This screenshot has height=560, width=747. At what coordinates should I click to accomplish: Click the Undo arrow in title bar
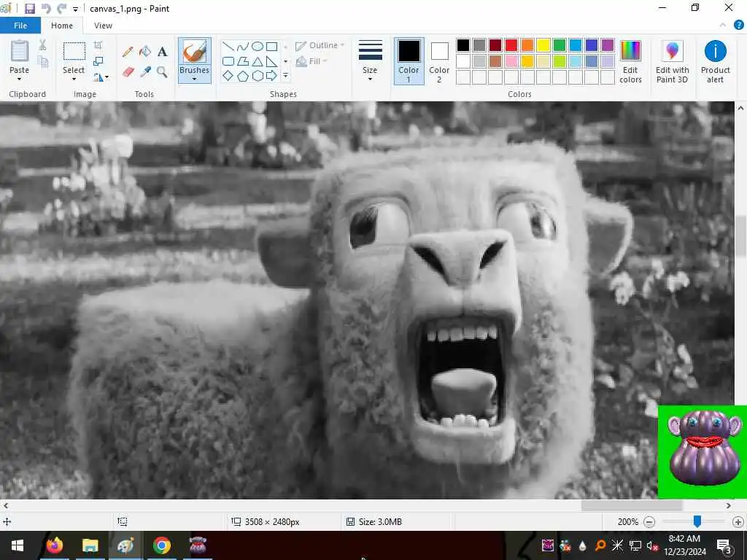[x=46, y=9]
